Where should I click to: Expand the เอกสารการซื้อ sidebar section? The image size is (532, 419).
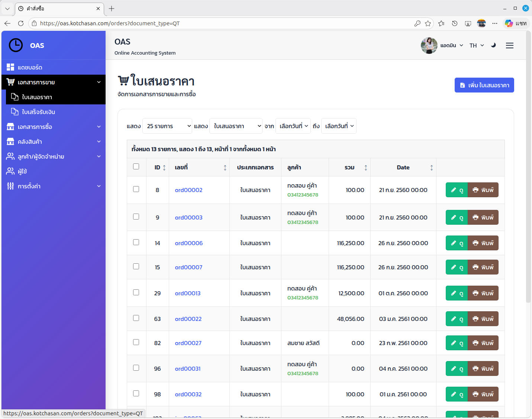click(x=54, y=127)
